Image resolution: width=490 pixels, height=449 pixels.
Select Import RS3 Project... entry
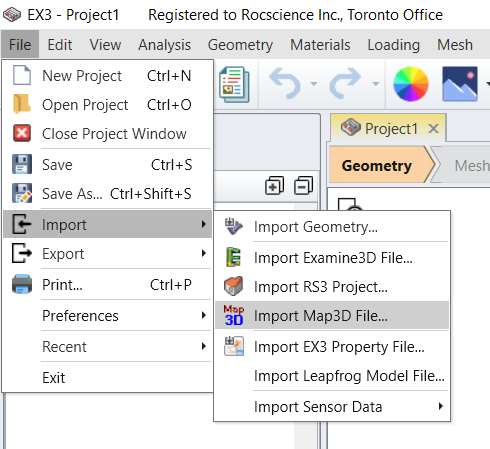click(332, 286)
